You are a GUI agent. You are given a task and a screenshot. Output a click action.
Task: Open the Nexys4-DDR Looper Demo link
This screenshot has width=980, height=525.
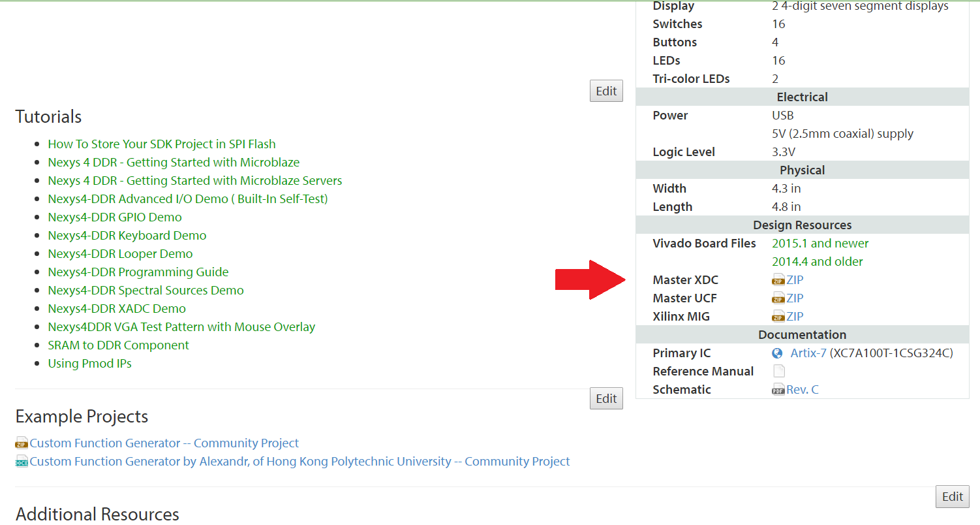coord(120,254)
